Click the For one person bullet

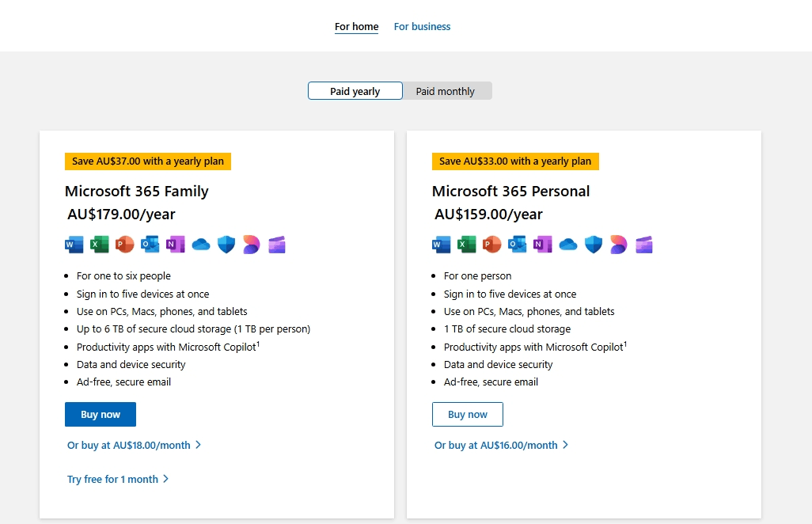tap(477, 276)
